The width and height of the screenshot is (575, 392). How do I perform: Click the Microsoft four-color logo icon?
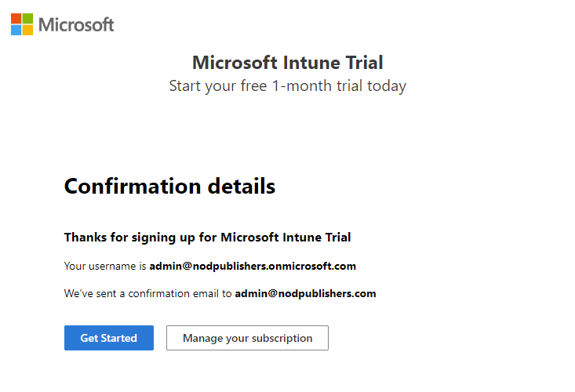click(x=22, y=24)
